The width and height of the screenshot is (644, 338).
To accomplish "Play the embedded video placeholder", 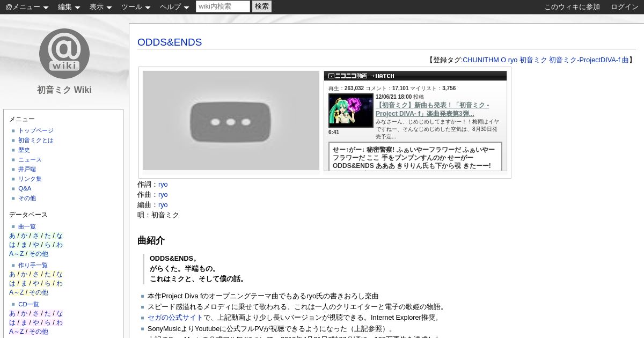I will pos(231,121).
